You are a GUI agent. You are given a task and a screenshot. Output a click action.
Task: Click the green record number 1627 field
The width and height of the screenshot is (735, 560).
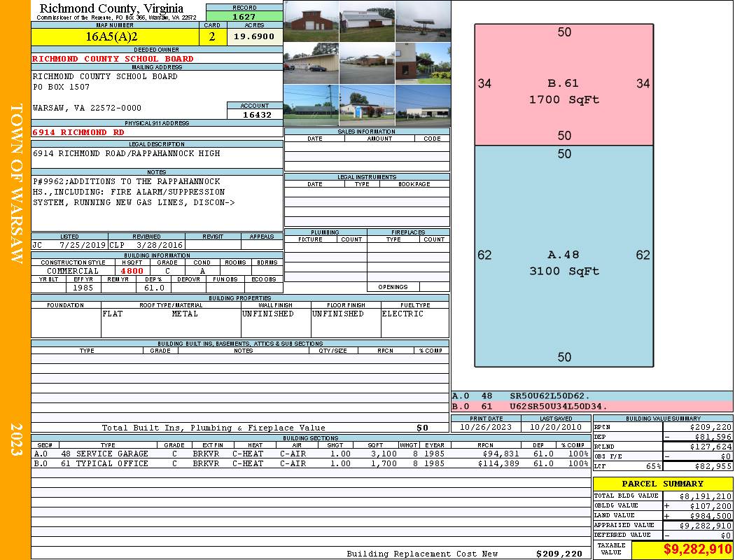244,16
